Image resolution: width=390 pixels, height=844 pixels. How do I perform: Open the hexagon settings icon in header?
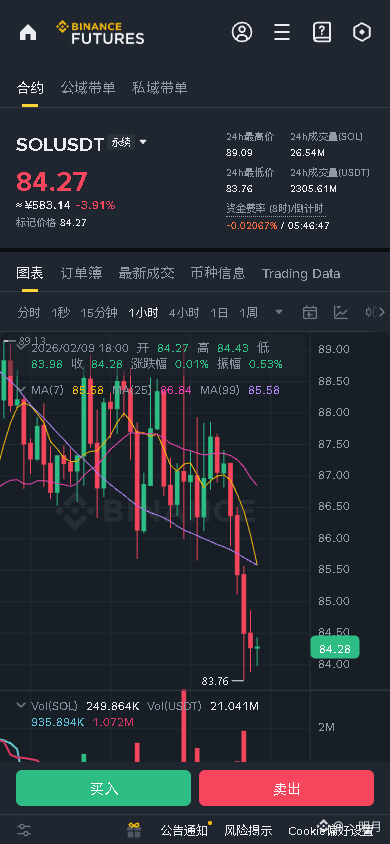(x=362, y=32)
